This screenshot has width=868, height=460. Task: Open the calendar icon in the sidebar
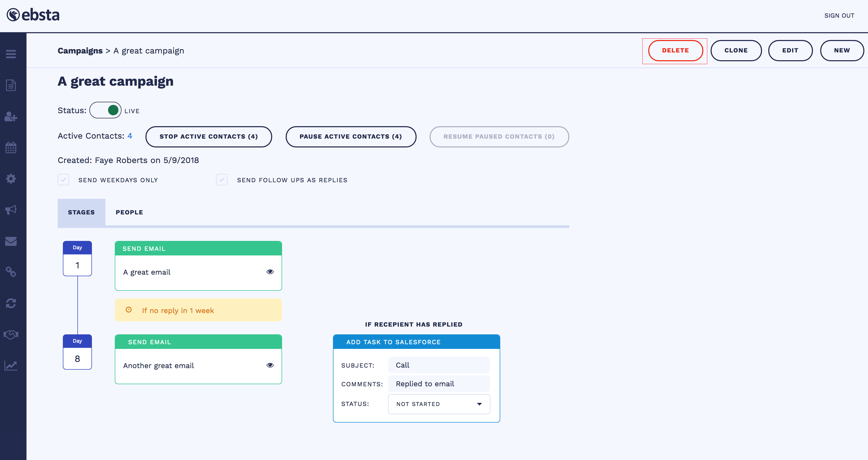coord(11,147)
